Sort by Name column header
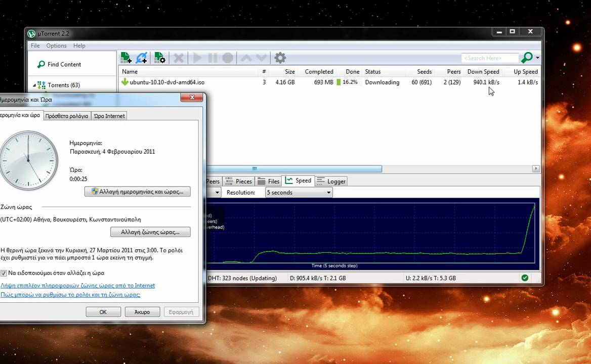591x364 pixels. [130, 71]
